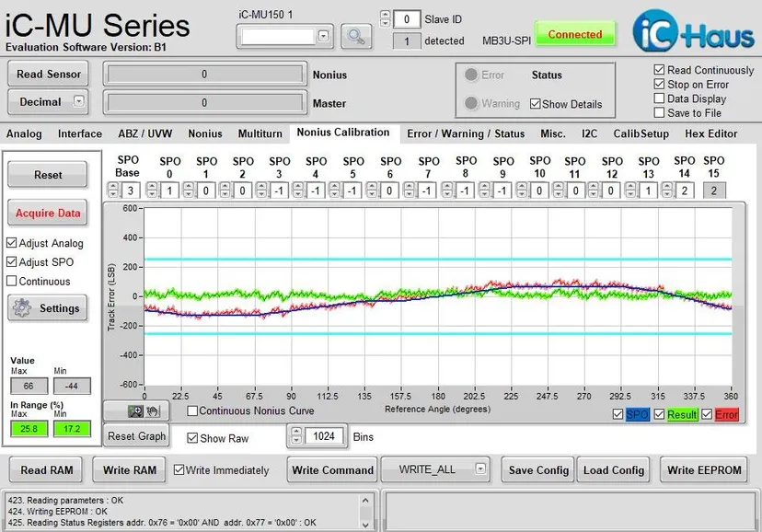The image size is (762, 532).
Task: Switch to the Nonius tab
Action: coord(205,133)
